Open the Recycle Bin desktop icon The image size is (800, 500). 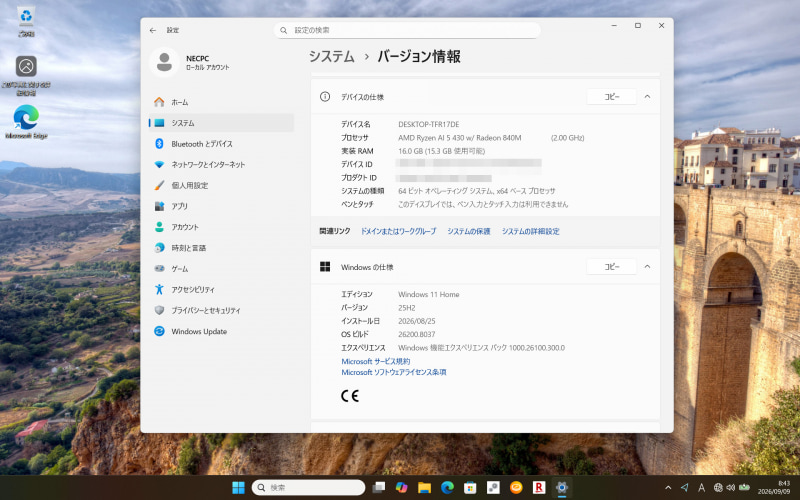pyautogui.click(x=26, y=21)
